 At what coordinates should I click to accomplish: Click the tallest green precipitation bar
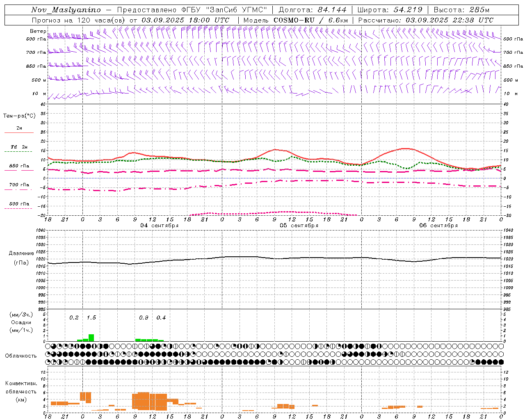(91, 338)
